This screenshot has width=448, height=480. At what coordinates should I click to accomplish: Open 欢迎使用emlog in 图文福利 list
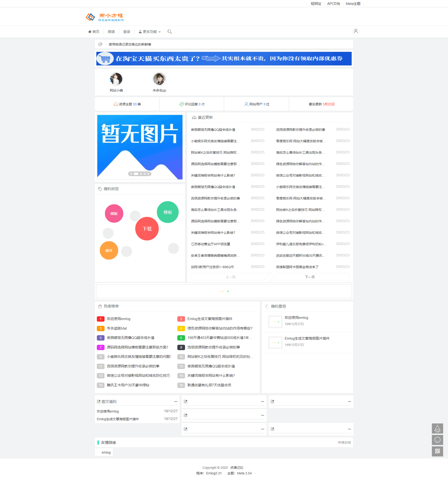108,411
